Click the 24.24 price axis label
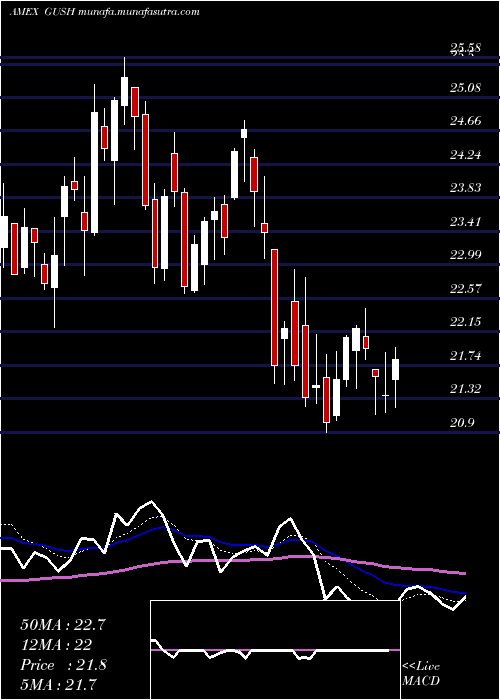Viewport: 500px width, 700px height. pos(465,154)
